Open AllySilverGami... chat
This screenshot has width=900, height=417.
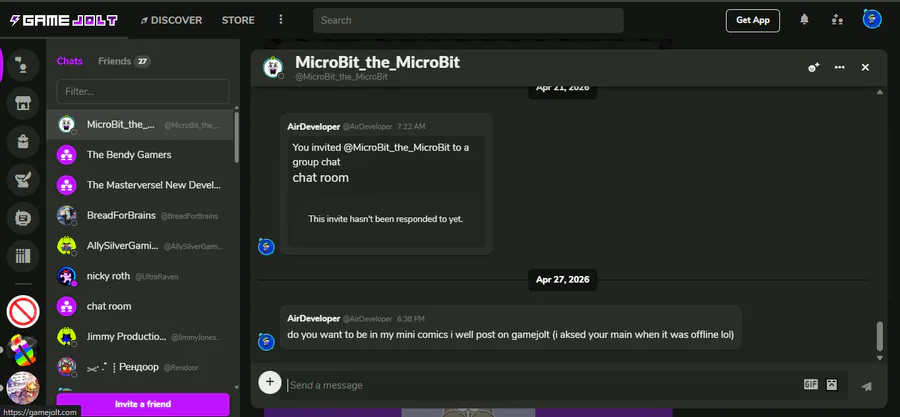pos(140,245)
